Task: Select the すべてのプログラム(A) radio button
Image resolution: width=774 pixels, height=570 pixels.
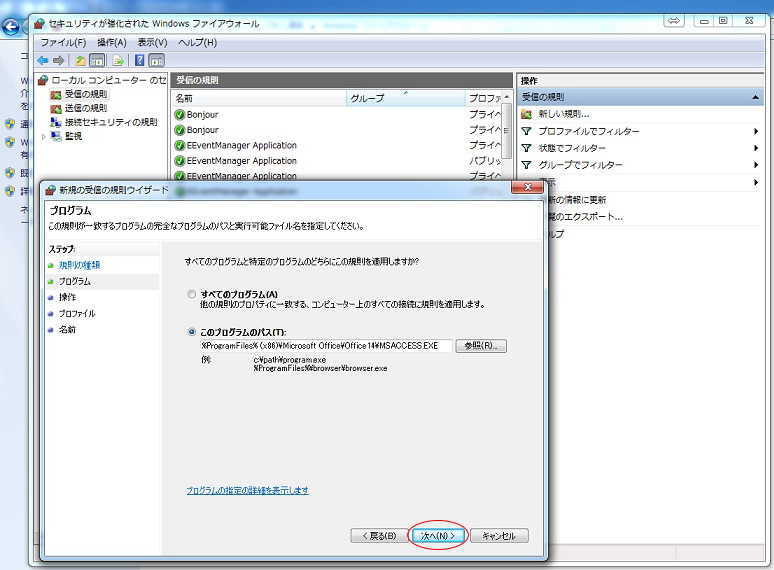Action: [192, 294]
